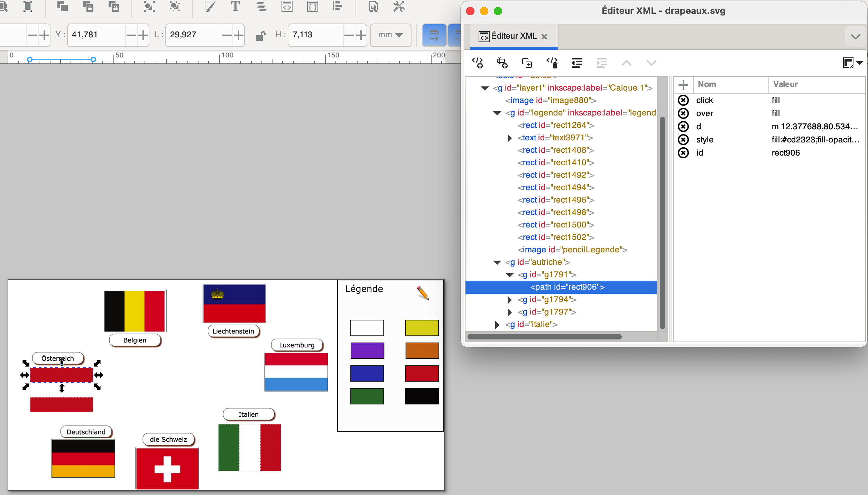Delete the 'click' attribute via its X

pos(683,100)
